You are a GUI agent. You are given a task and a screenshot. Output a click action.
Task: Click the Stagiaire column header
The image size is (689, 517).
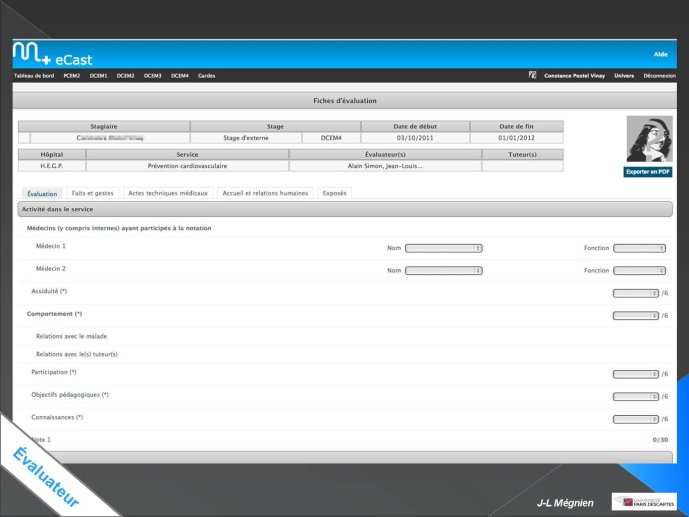(x=104, y=127)
